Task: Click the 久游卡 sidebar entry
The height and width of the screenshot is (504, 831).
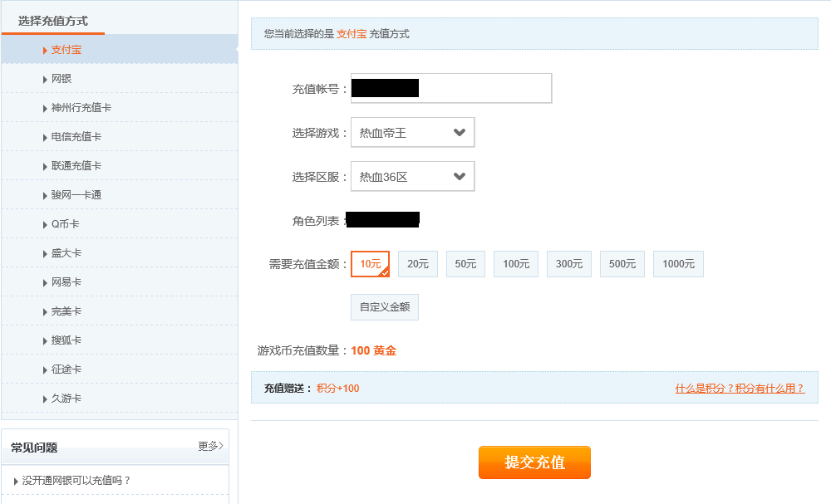Action: coord(66,399)
